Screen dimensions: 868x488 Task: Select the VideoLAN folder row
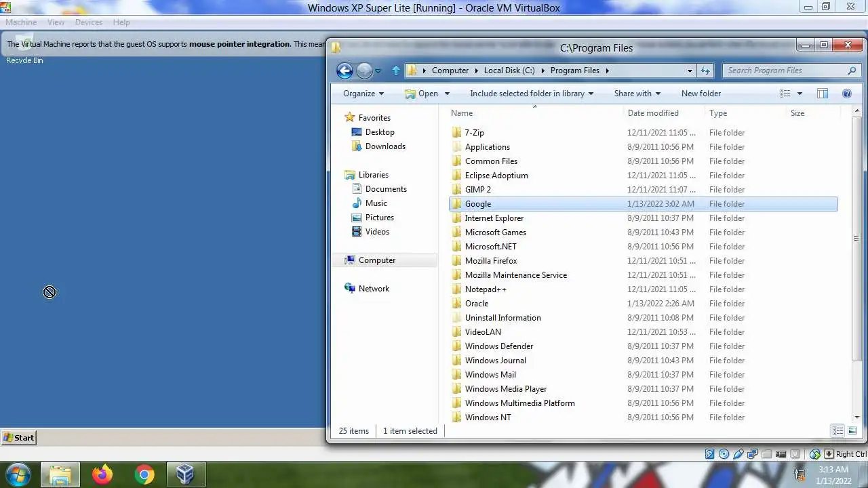tap(644, 332)
